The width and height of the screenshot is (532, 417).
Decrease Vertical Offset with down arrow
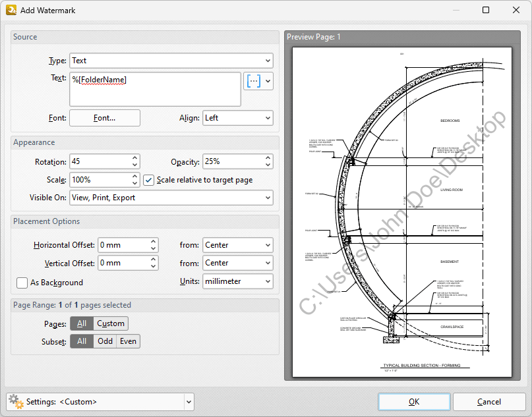[154, 267]
